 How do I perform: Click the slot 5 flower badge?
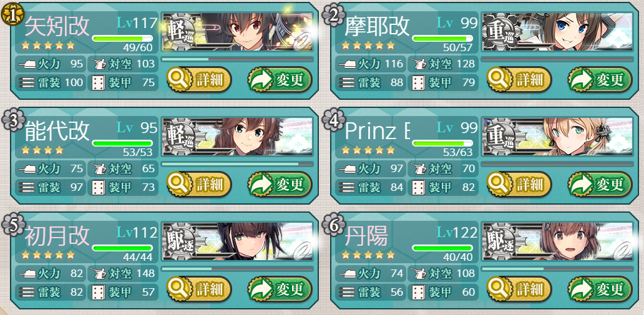10,225
